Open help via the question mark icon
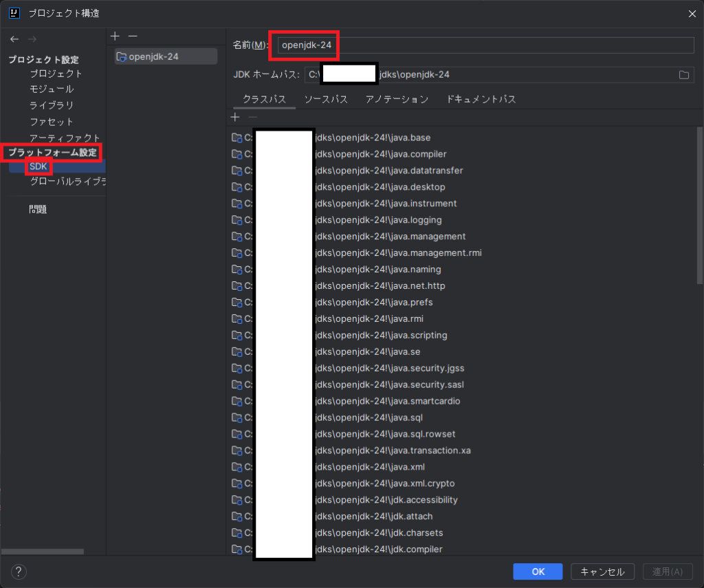The image size is (704, 588). [18, 571]
